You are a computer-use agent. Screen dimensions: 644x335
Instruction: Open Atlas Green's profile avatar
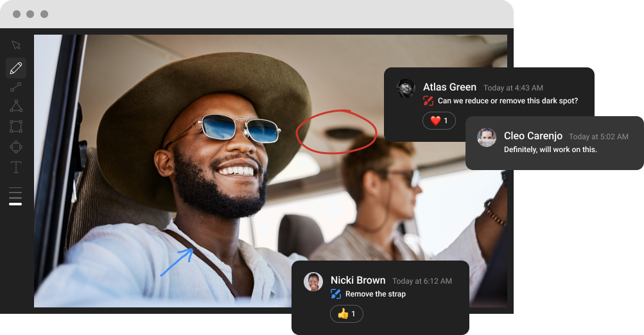pos(406,89)
